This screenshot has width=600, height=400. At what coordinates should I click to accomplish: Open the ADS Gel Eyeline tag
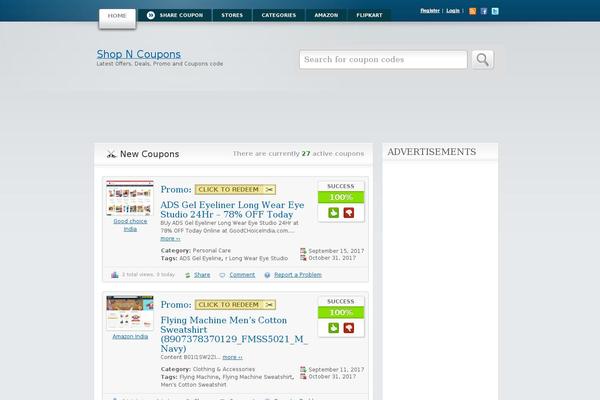pos(201,258)
